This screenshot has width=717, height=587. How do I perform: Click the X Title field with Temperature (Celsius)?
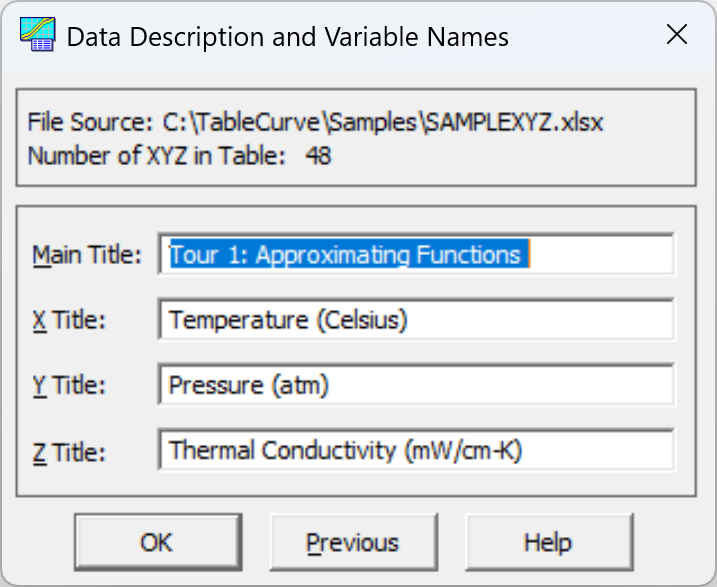[416, 319]
